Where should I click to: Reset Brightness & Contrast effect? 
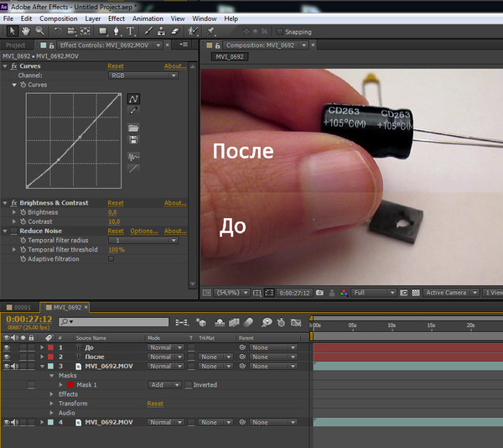[116, 203]
